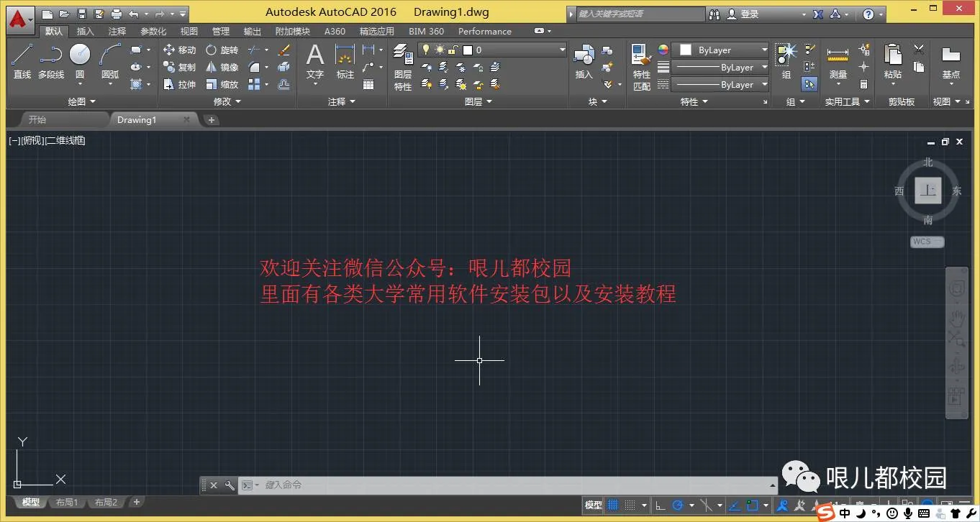This screenshot has height=522, width=980.
Task: Toggle the 模型 model space status button
Action: point(594,505)
